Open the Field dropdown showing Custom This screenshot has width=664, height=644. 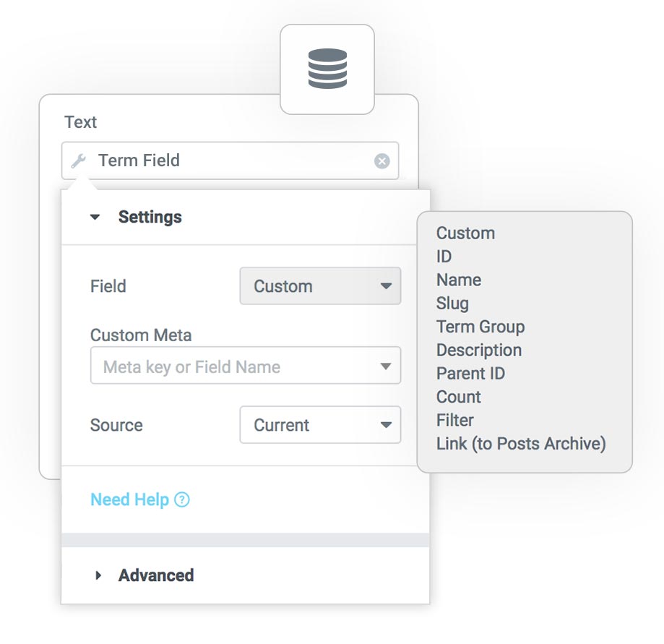coord(320,286)
